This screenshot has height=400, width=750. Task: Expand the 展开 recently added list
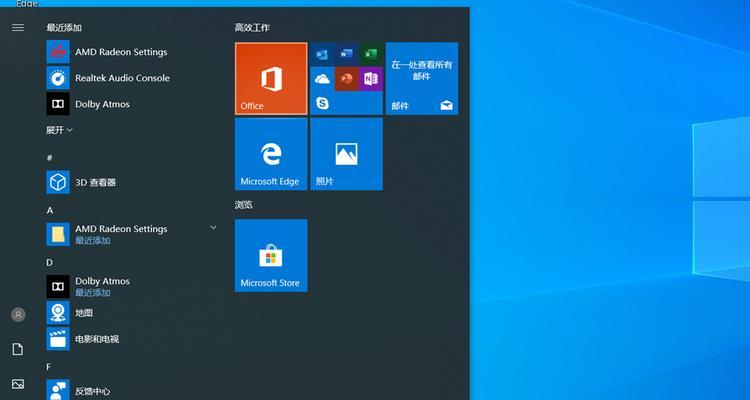59,130
